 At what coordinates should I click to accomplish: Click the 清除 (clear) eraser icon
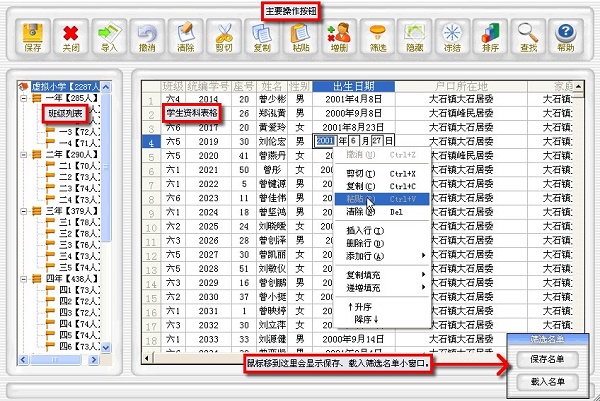coord(186,37)
